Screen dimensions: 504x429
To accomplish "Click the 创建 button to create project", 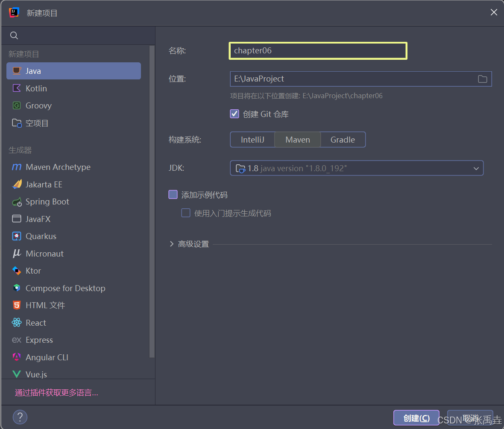I will coord(416,418).
